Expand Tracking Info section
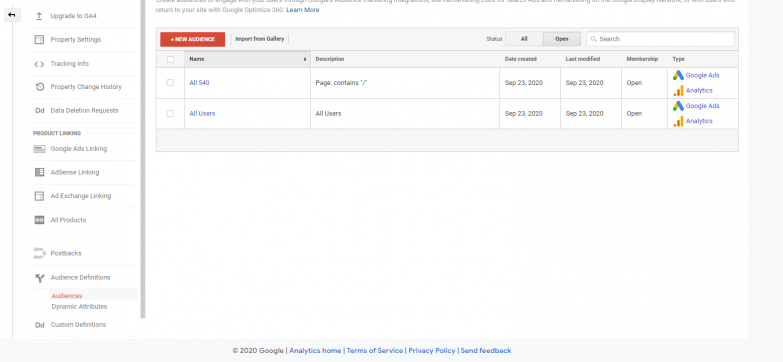 69,64
